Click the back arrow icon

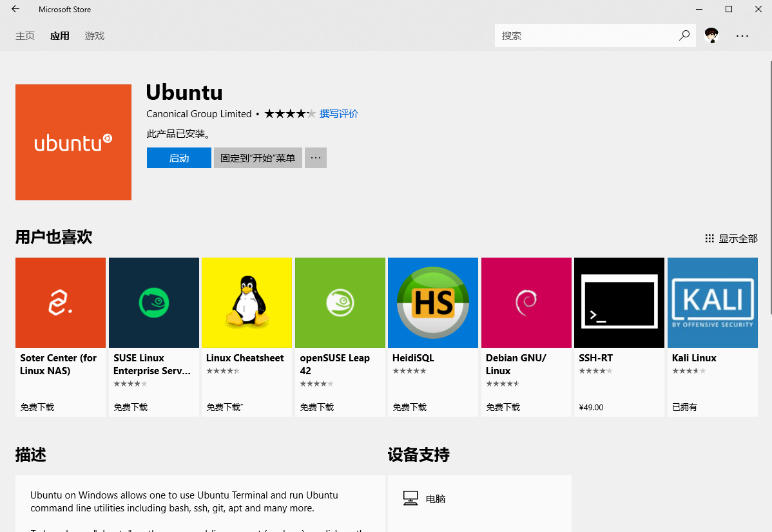click(x=15, y=10)
